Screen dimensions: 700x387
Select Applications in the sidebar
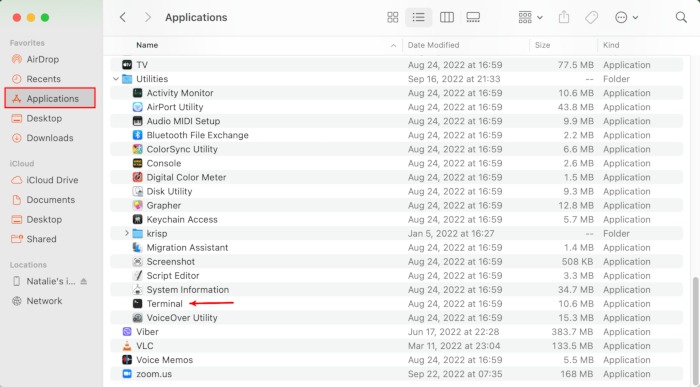tap(50, 98)
